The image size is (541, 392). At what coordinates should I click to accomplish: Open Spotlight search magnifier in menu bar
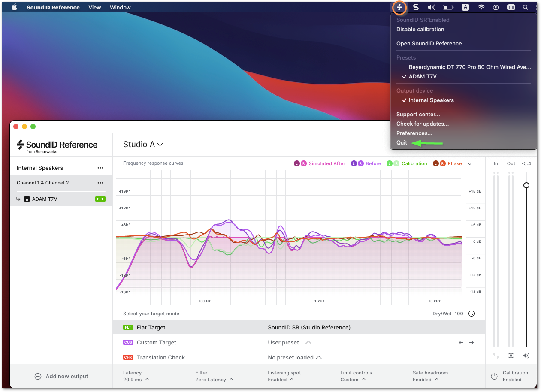point(526,7)
